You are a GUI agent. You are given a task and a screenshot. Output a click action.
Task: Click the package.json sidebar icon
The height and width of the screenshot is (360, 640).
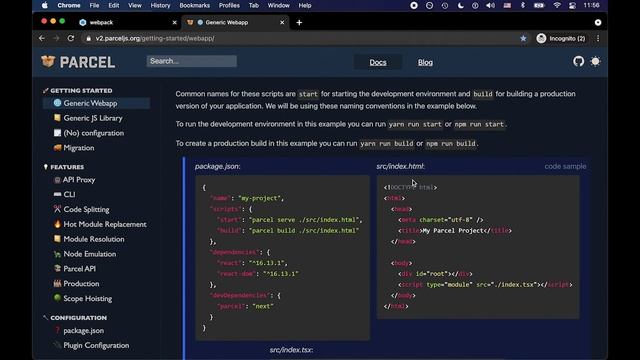pos(58,330)
